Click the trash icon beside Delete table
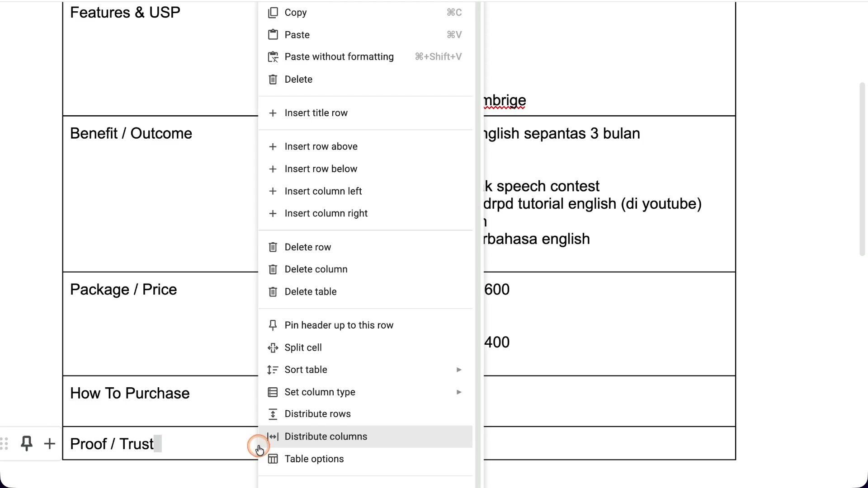The width and height of the screenshot is (868, 488). (273, 292)
